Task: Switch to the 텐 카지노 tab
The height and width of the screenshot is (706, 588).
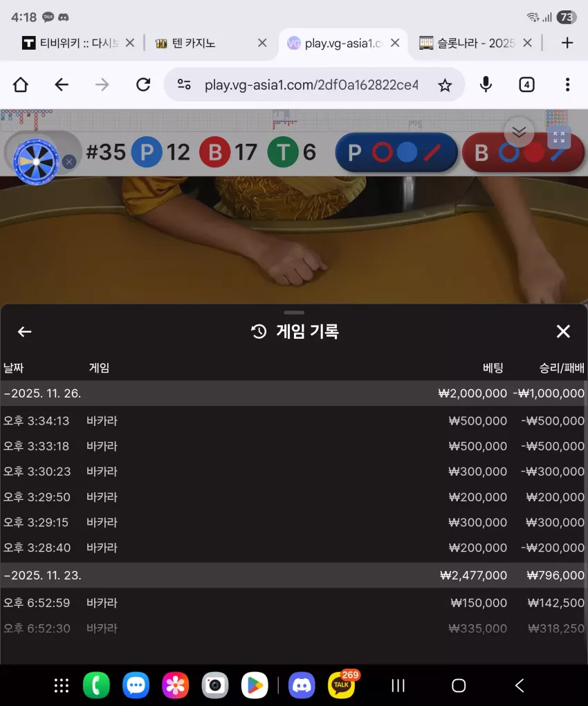Action: (185, 43)
